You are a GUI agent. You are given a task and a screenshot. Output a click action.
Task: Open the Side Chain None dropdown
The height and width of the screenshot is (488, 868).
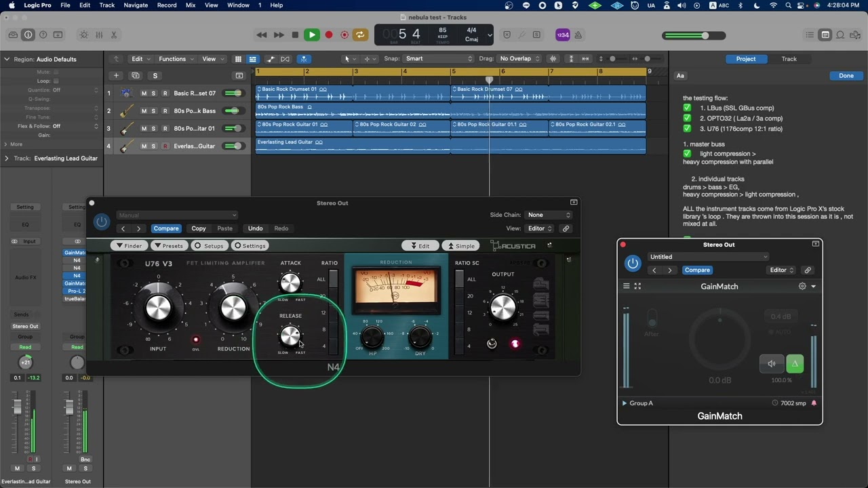click(549, 215)
